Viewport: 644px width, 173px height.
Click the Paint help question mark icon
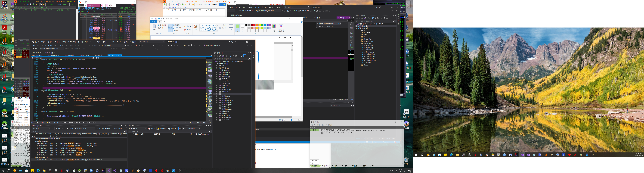[x=302, y=22]
